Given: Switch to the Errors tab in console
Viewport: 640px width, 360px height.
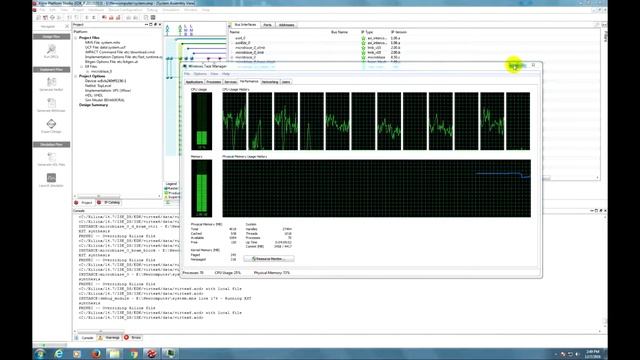Looking at the screenshot, I should click(x=133, y=338).
